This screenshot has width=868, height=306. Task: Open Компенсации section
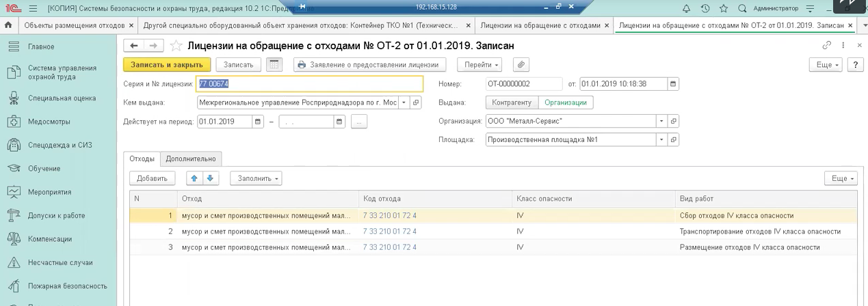(x=49, y=239)
